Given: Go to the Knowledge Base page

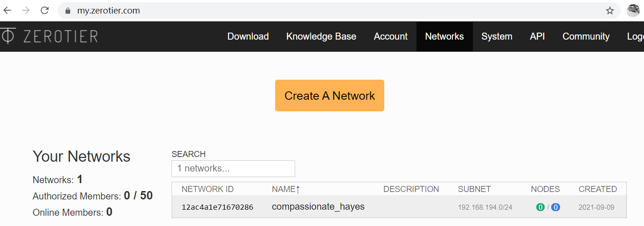Looking at the screenshot, I should (321, 36).
